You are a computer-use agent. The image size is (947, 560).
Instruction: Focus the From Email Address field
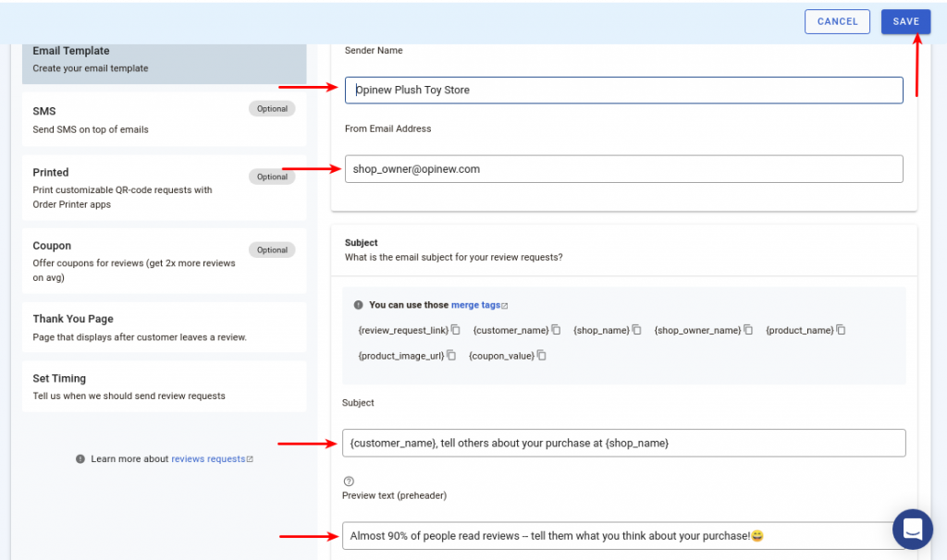(624, 169)
